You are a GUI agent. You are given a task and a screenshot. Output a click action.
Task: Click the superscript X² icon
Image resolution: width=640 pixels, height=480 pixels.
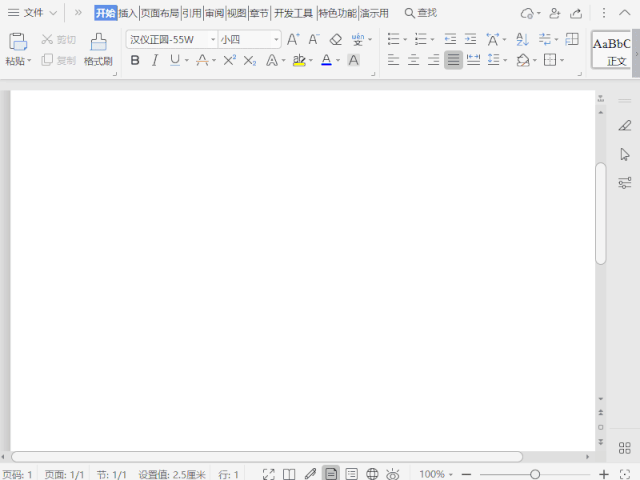(x=229, y=61)
